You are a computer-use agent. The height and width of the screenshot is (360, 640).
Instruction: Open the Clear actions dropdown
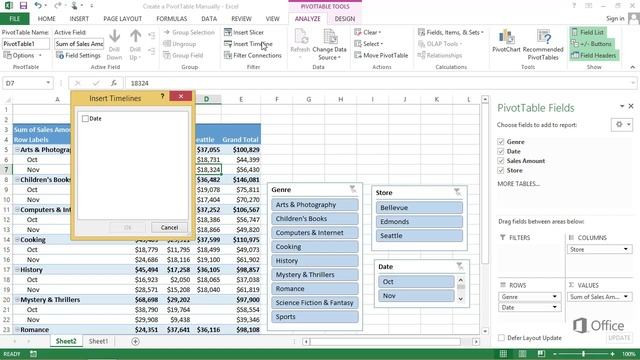[368, 32]
